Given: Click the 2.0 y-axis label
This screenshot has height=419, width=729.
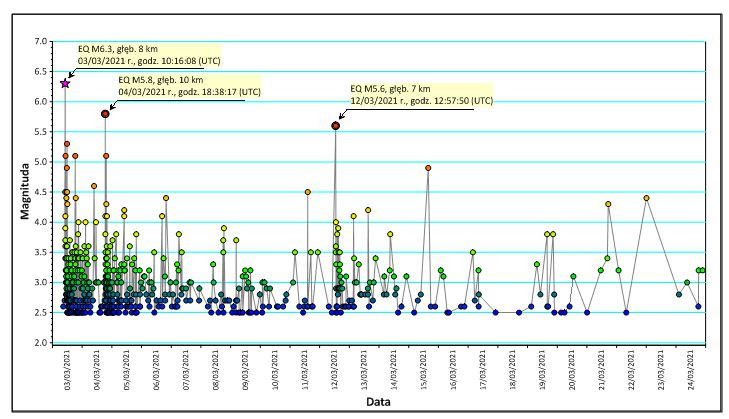Looking at the screenshot, I should 41,343.
